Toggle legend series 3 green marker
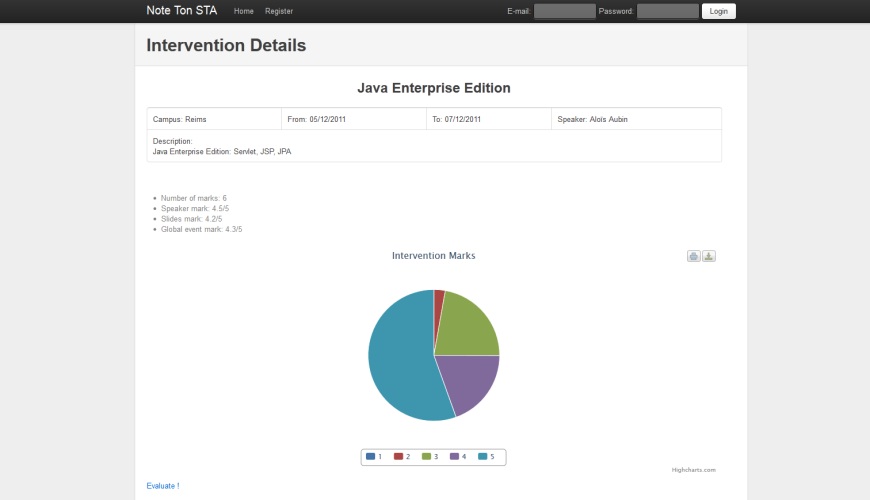The width and height of the screenshot is (870, 500). (x=426, y=457)
